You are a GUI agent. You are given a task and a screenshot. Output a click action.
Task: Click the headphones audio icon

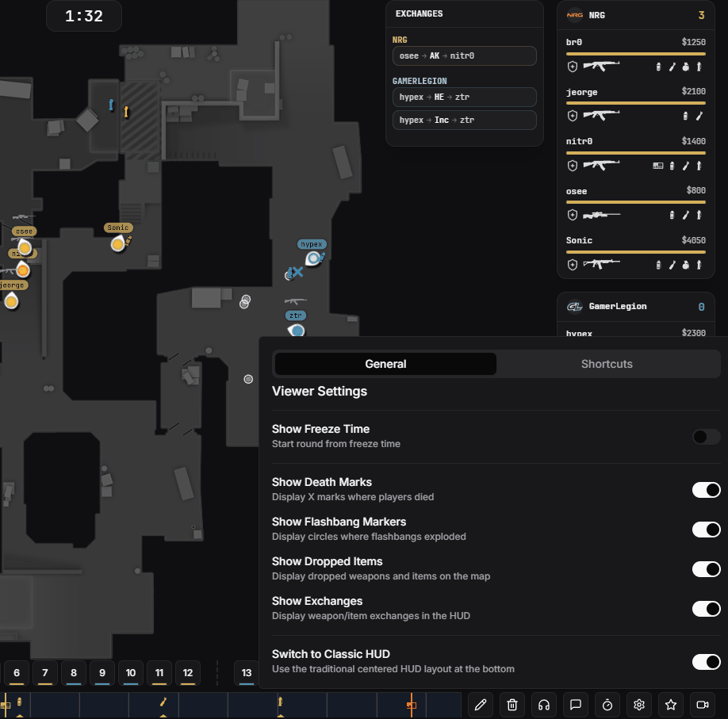click(x=544, y=705)
